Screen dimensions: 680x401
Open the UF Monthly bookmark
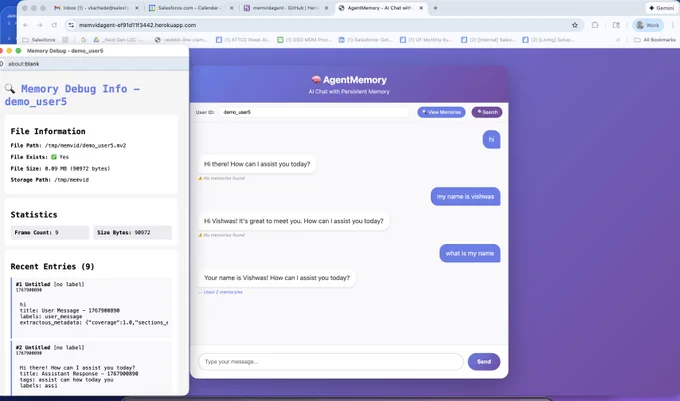point(426,40)
